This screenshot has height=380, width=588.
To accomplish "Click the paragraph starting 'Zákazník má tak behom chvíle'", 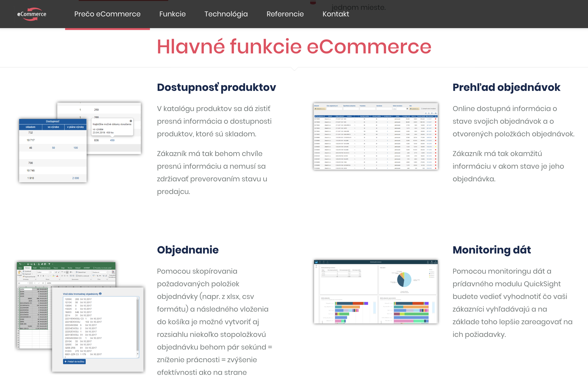I will [x=212, y=172].
